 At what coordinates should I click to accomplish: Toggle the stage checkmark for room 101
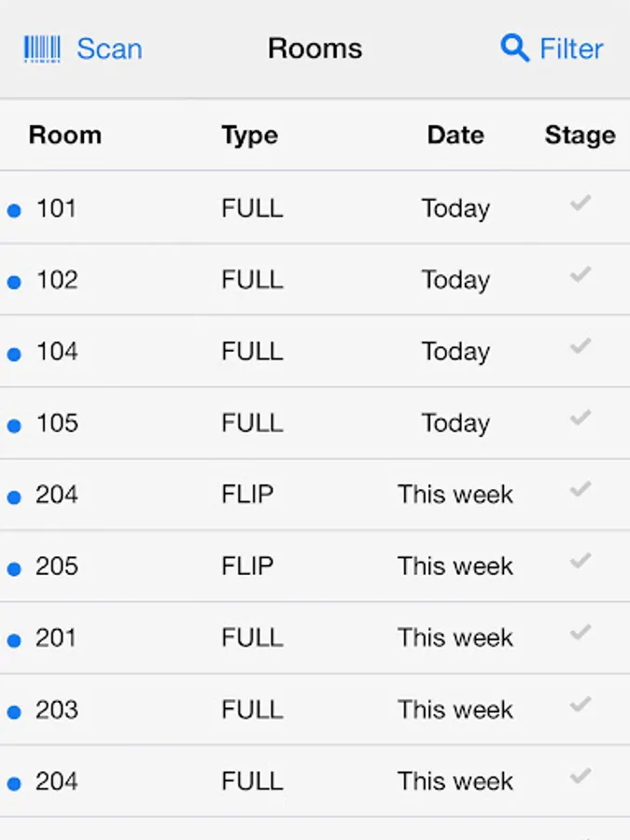click(581, 203)
